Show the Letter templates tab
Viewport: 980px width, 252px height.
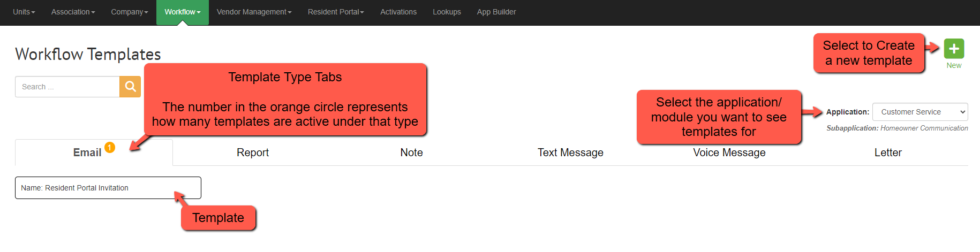coord(887,153)
